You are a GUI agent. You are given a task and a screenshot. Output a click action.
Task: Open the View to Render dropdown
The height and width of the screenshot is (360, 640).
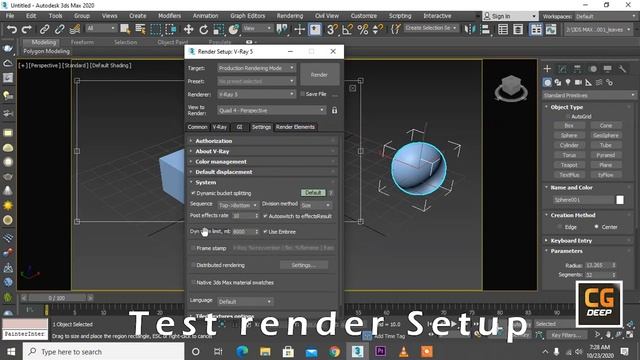click(271, 110)
